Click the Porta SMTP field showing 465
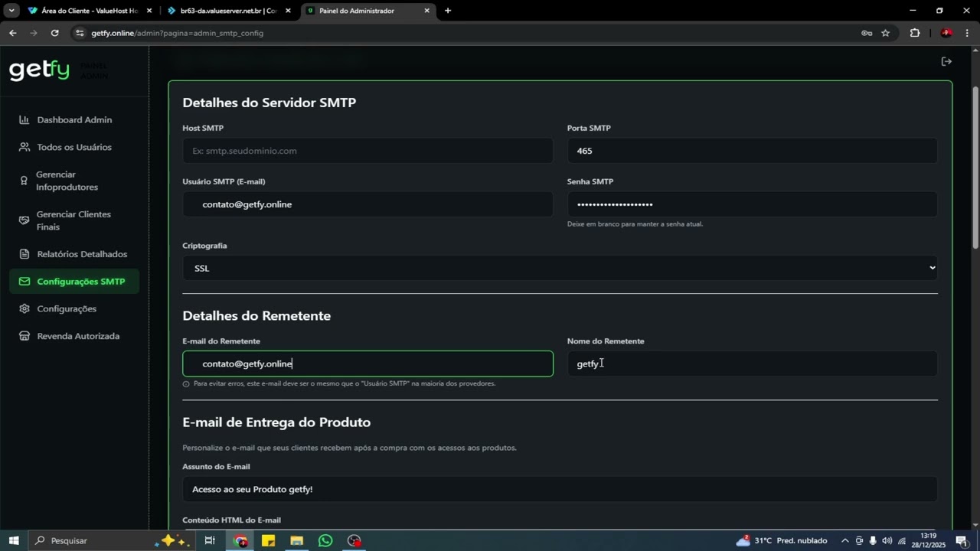This screenshot has width=980, height=551. [x=752, y=151]
